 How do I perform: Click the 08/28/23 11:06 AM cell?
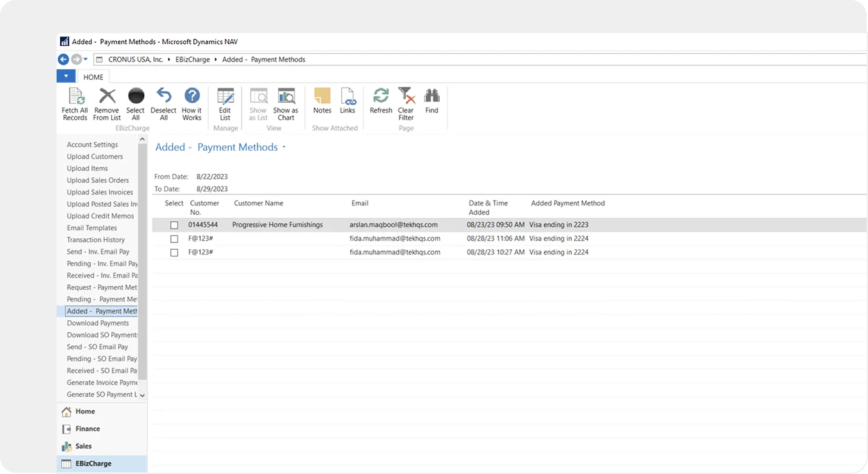click(x=496, y=239)
